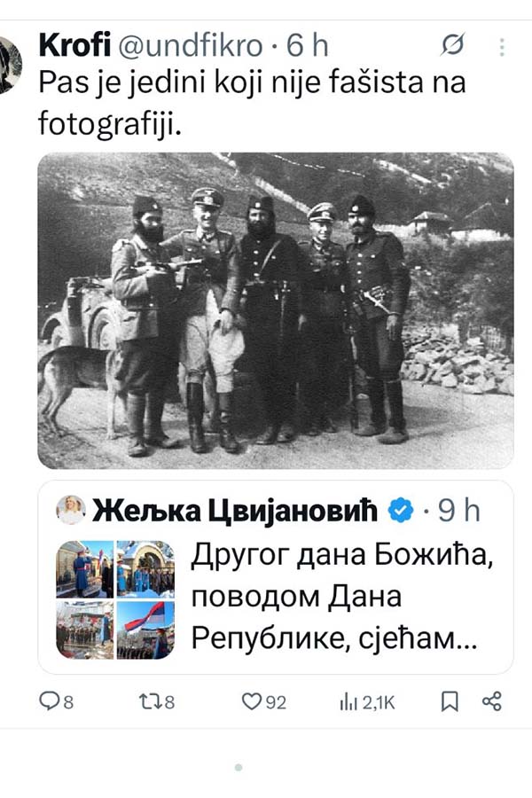This screenshot has width=532, height=798.
Task: Visit the @undfikro handle
Action: [x=191, y=45]
